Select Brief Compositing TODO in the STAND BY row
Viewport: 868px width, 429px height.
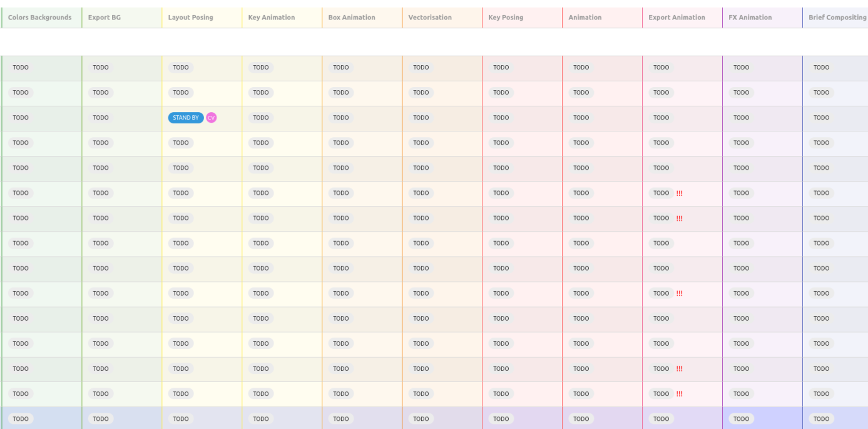click(822, 118)
